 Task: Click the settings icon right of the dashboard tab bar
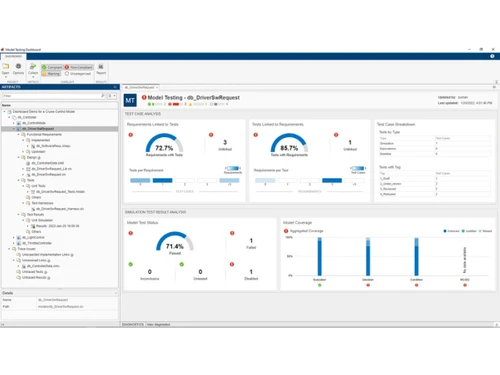[494, 87]
